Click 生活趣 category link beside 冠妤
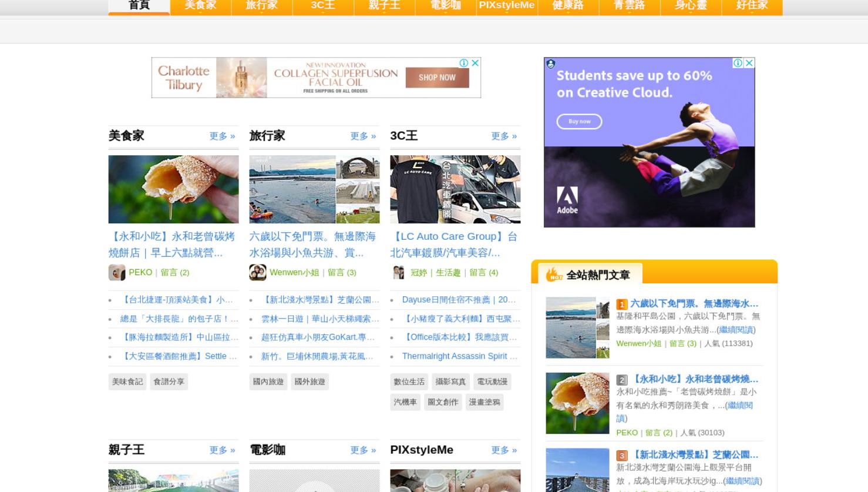868x492 pixels. (x=448, y=273)
